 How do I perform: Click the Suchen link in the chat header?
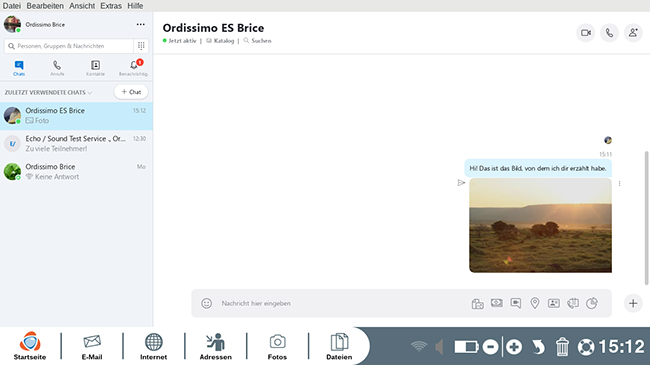(x=257, y=41)
